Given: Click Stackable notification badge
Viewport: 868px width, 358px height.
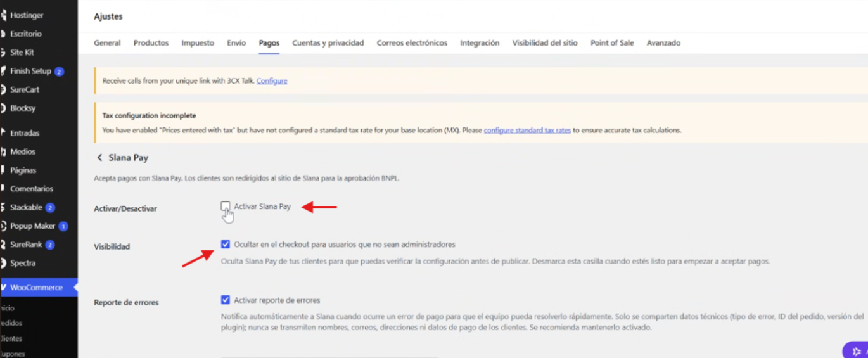Looking at the screenshot, I should click(50, 207).
